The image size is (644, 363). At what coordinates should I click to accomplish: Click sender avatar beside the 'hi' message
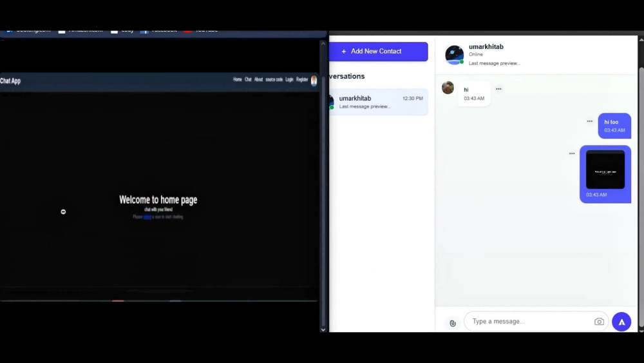[448, 88]
